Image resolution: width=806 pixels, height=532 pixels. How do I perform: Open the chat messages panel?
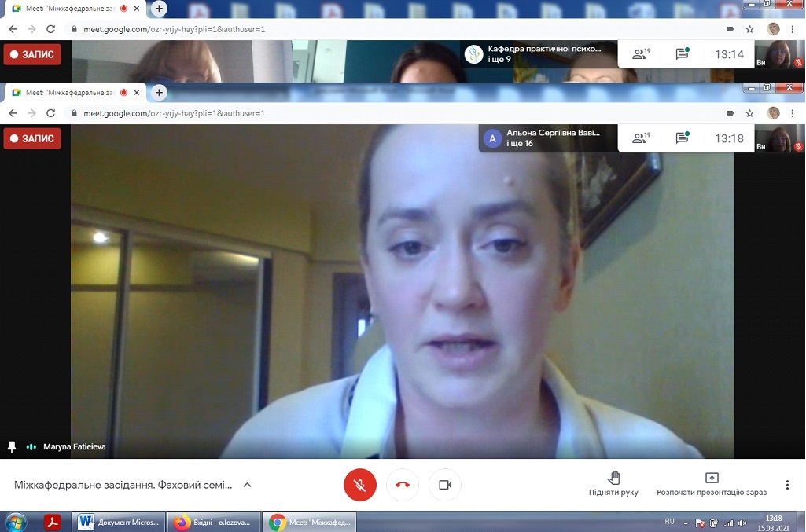(683, 139)
